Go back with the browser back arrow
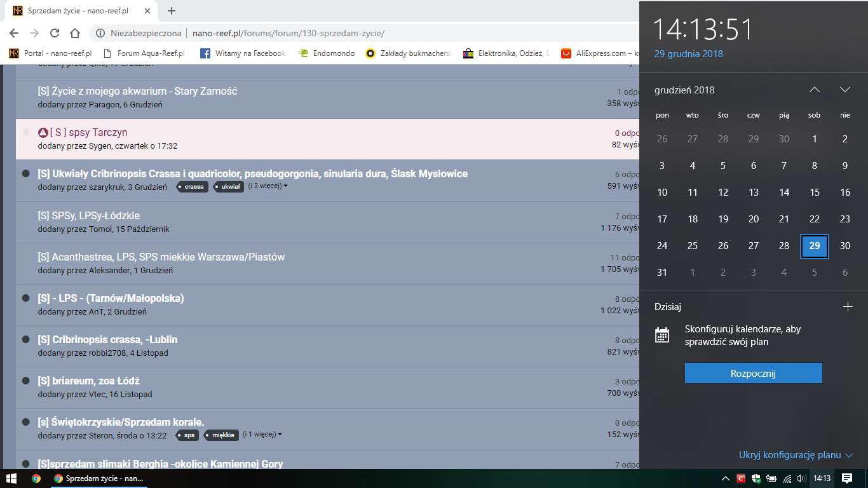Viewport: 868px width, 488px height. (14, 33)
